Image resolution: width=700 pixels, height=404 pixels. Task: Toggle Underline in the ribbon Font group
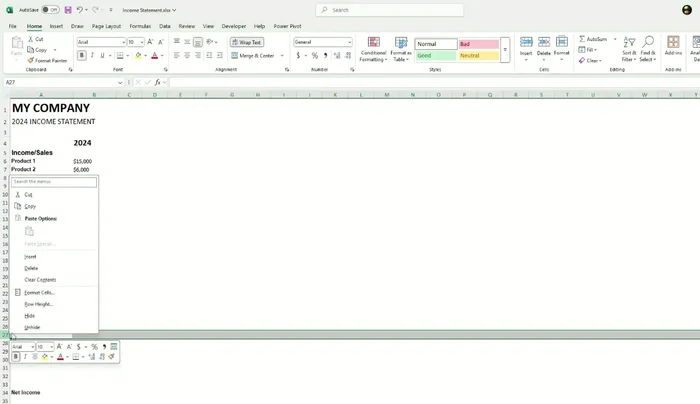click(102, 55)
